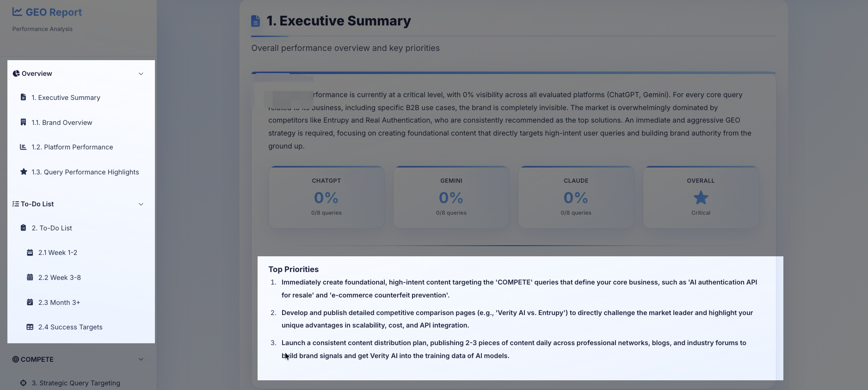
Task: Open the 1. Executive Summary entry
Action: pyautogui.click(x=66, y=97)
